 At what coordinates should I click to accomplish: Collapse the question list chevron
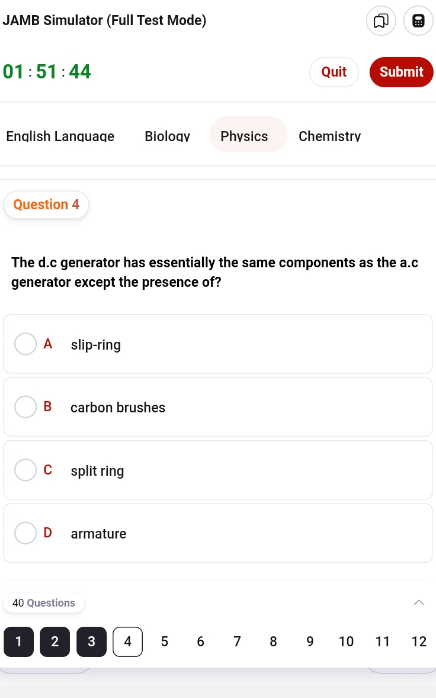(419, 603)
